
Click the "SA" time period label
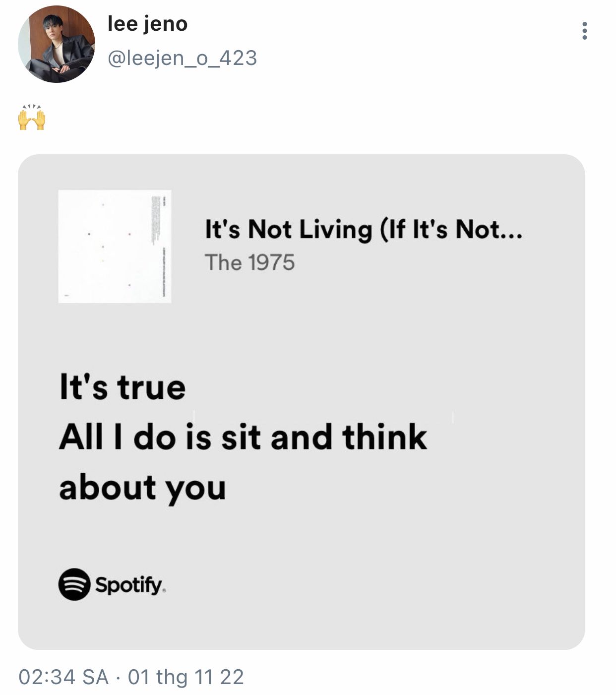click(x=95, y=677)
